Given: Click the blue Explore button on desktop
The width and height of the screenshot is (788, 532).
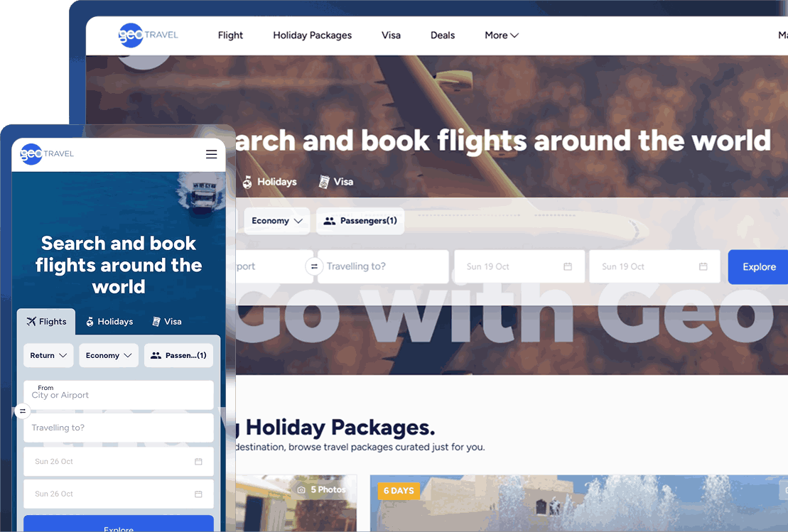Looking at the screenshot, I should 758,267.
